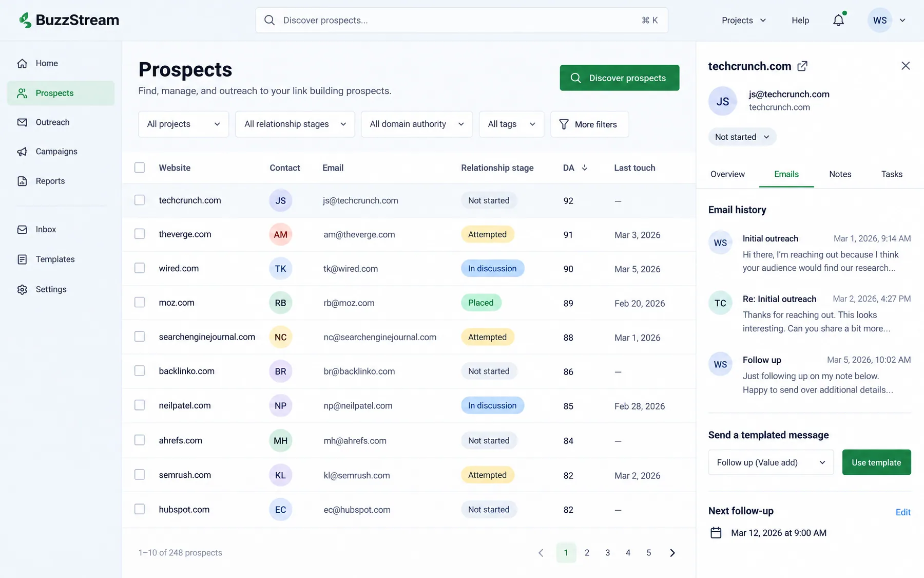Close the techcrunch.com detail panel
Image resolution: width=924 pixels, height=578 pixels.
pos(906,66)
